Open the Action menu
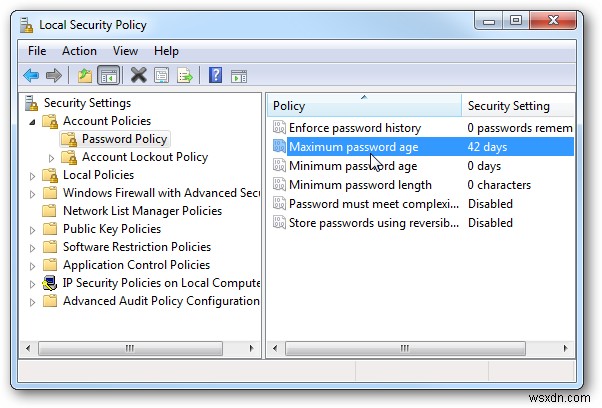This screenshot has width=602, height=408. coord(79,51)
